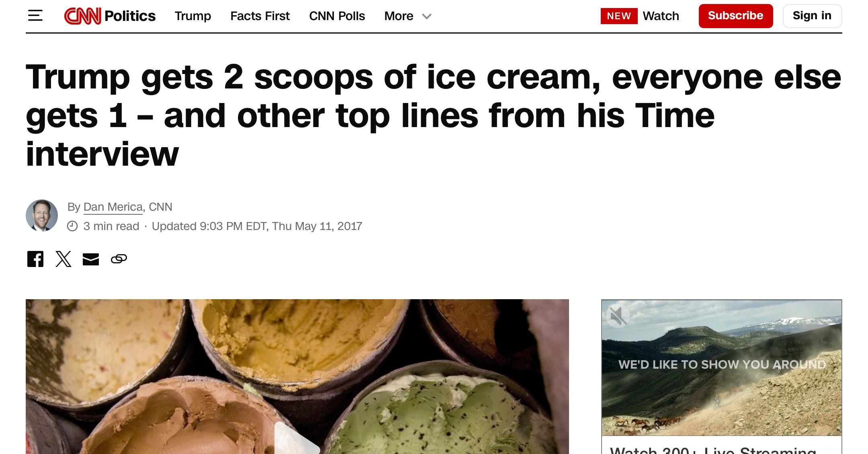
Task: Click Dan Merica's author photo
Action: pos(42,216)
